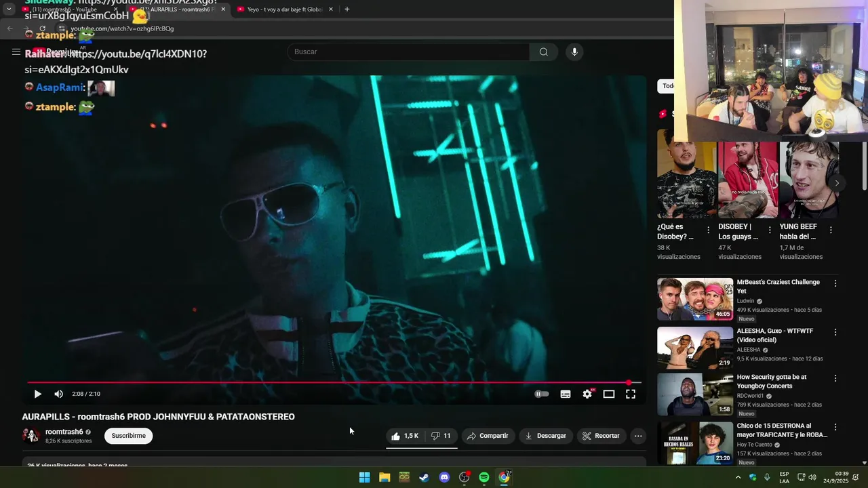Open options for ALEESHA WTFWTF video
Image resolution: width=868 pixels, height=488 pixels.
click(835, 332)
